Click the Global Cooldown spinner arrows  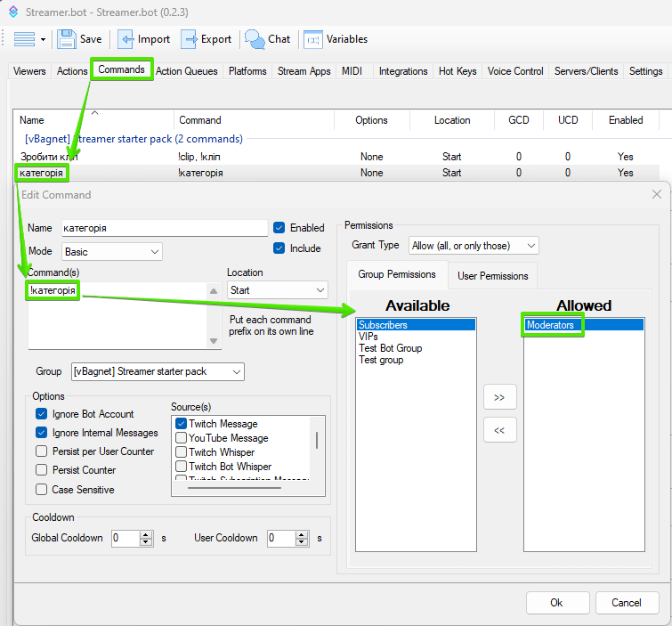click(x=146, y=538)
